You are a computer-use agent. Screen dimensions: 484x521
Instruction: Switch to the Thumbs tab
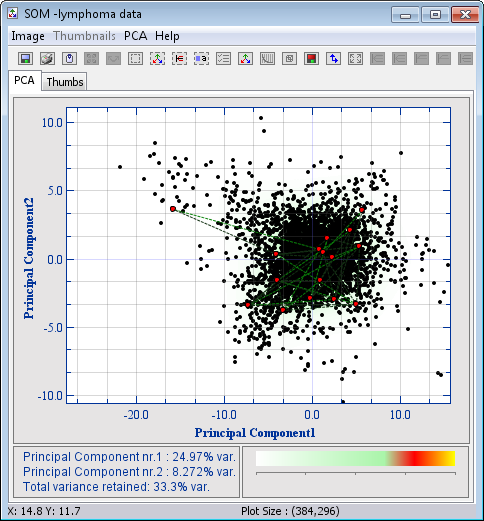pos(65,82)
